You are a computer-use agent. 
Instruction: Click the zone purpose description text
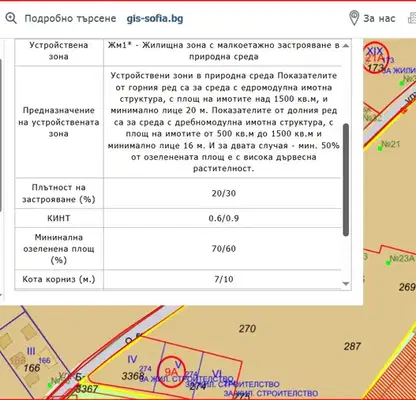click(223, 122)
